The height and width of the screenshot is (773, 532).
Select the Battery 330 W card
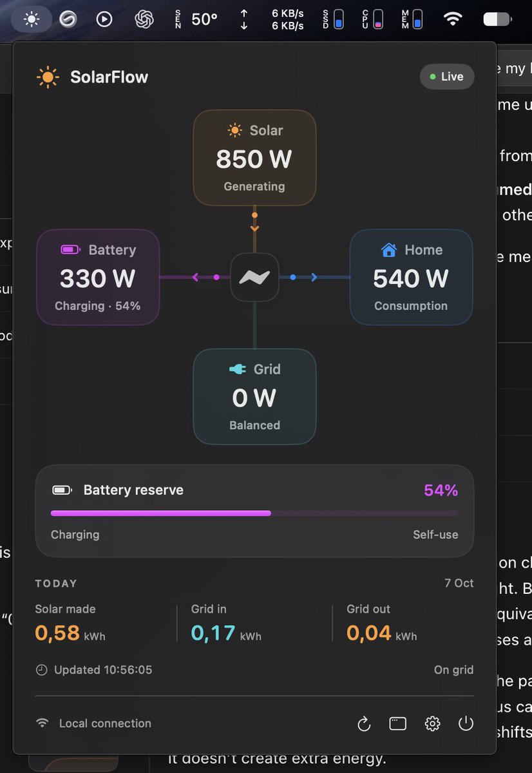click(x=98, y=277)
